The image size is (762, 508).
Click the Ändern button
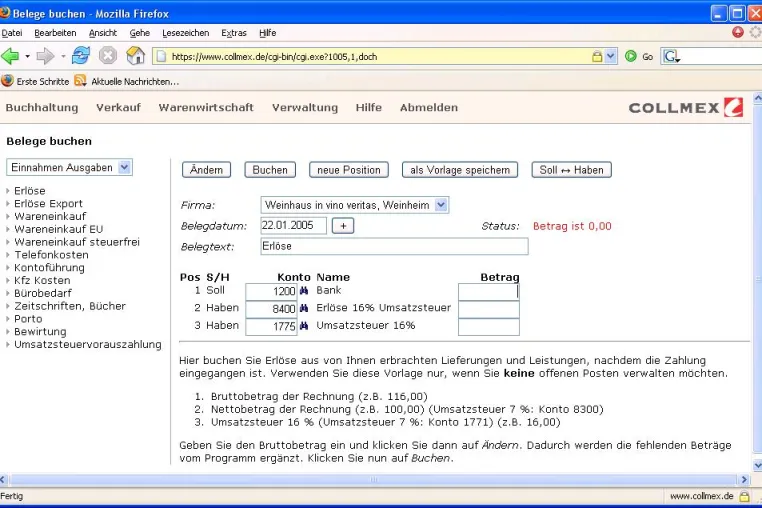point(207,170)
